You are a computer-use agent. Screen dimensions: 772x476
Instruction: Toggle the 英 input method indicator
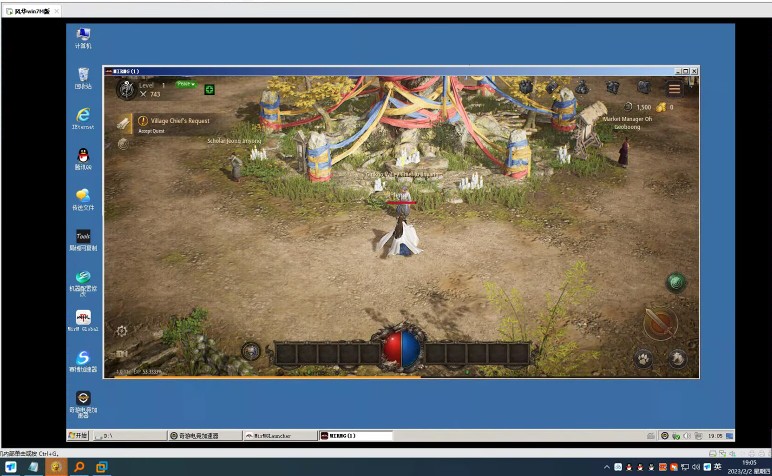(x=718, y=467)
